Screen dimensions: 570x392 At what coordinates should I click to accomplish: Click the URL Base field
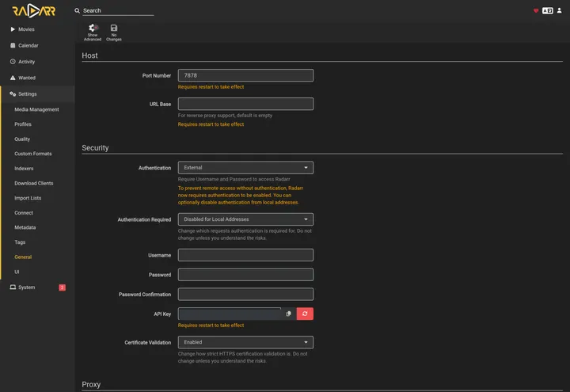pyautogui.click(x=245, y=104)
